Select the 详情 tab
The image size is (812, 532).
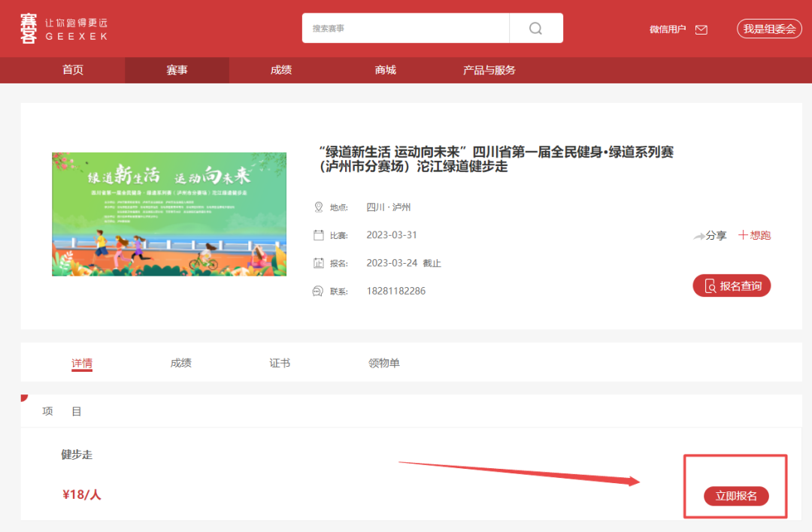coord(82,363)
